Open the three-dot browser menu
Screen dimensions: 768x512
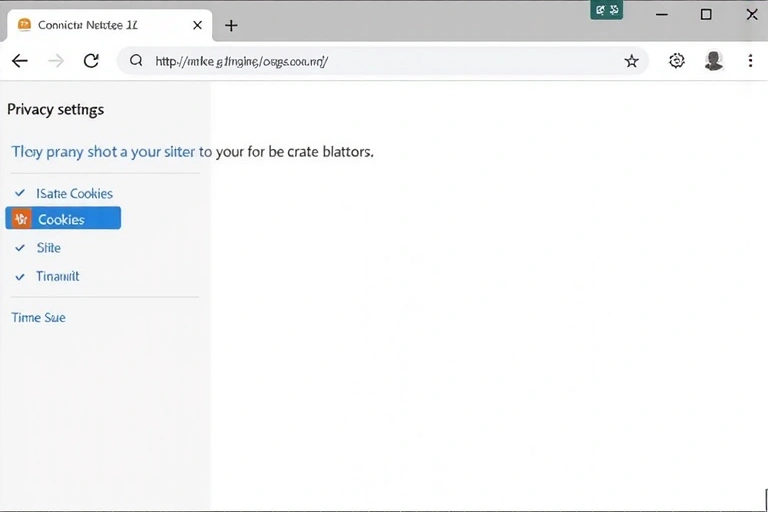tap(750, 61)
